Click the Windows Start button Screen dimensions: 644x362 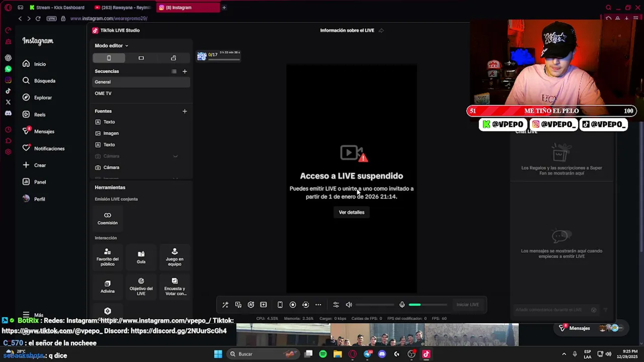pyautogui.click(x=218, y=354)
